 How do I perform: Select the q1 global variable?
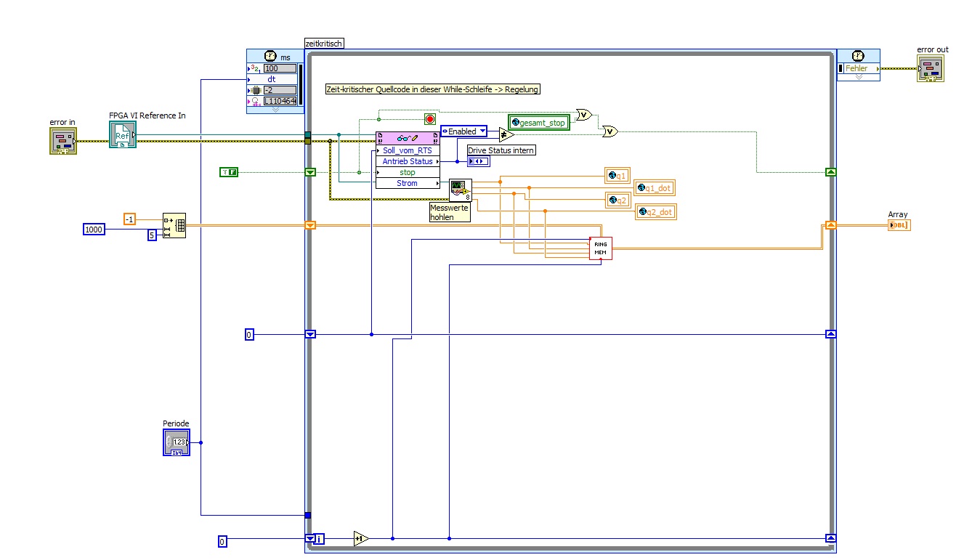click(616, 174)
